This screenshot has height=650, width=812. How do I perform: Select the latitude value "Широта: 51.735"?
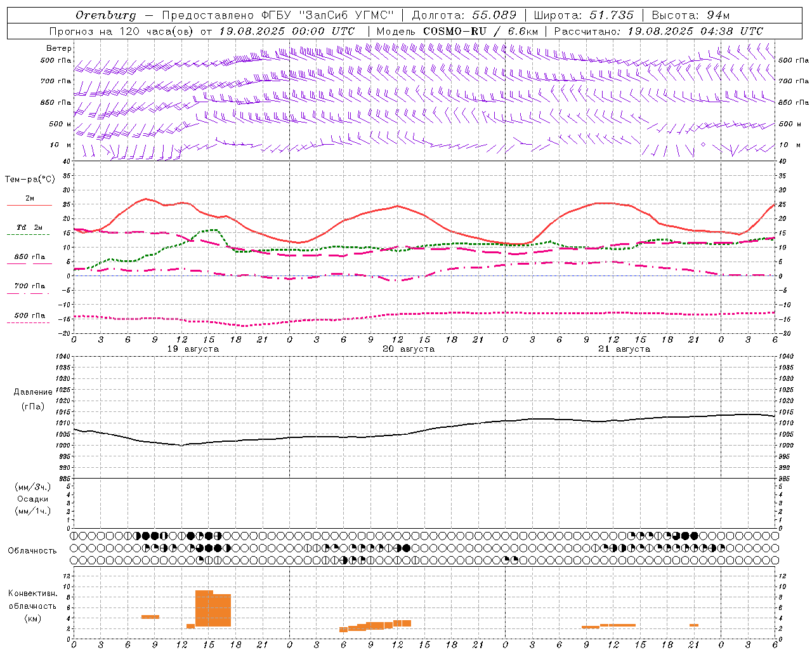tap(584, 15)
